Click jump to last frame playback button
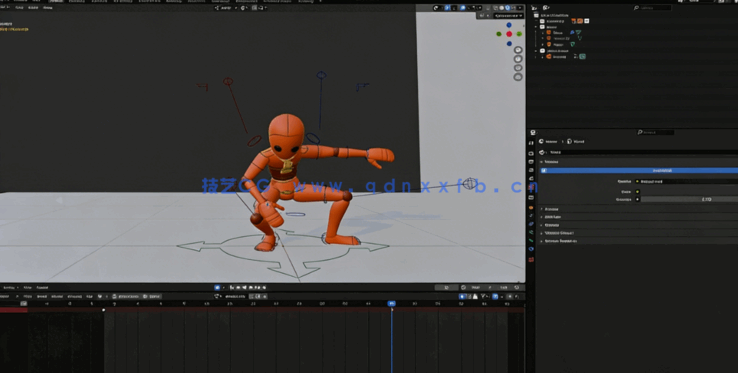 pos(264,288)
